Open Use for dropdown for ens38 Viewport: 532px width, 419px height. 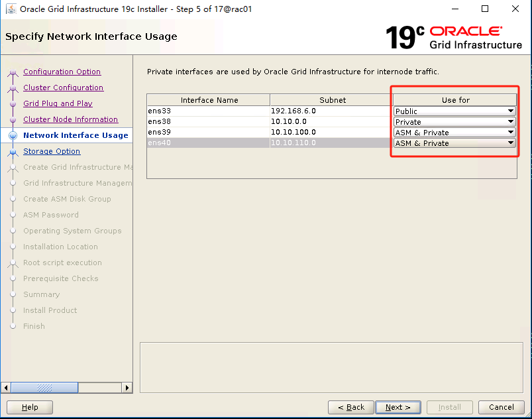454,121
